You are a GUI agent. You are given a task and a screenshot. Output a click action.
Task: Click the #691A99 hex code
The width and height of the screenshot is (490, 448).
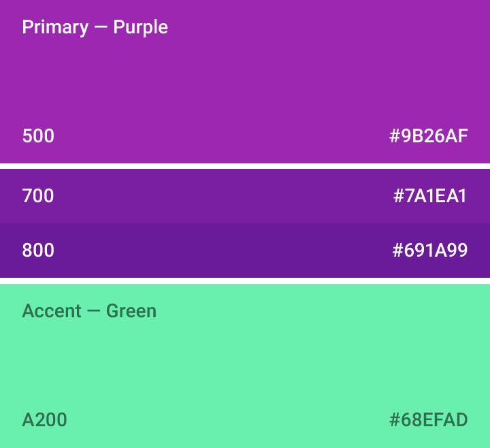(430, 251)
